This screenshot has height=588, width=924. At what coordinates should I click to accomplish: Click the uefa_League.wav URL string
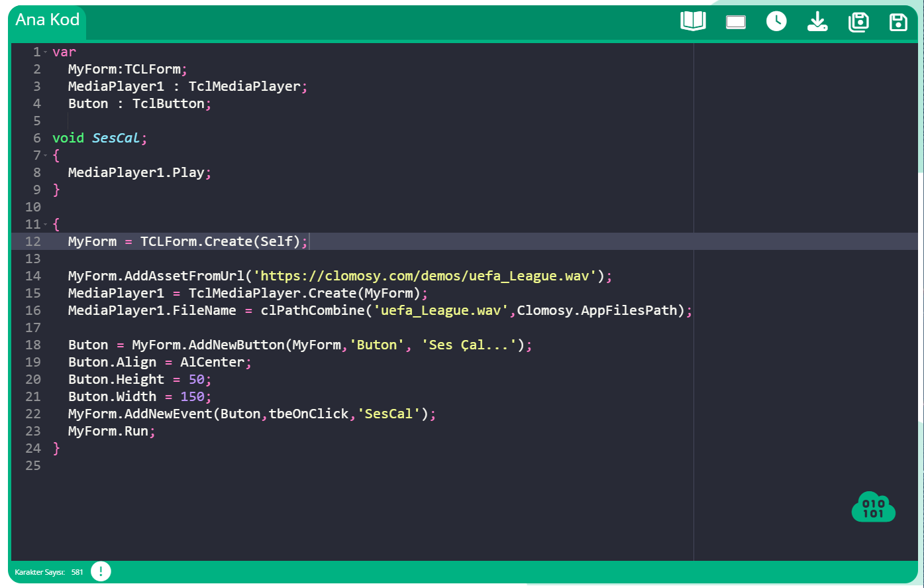point(425,276)
